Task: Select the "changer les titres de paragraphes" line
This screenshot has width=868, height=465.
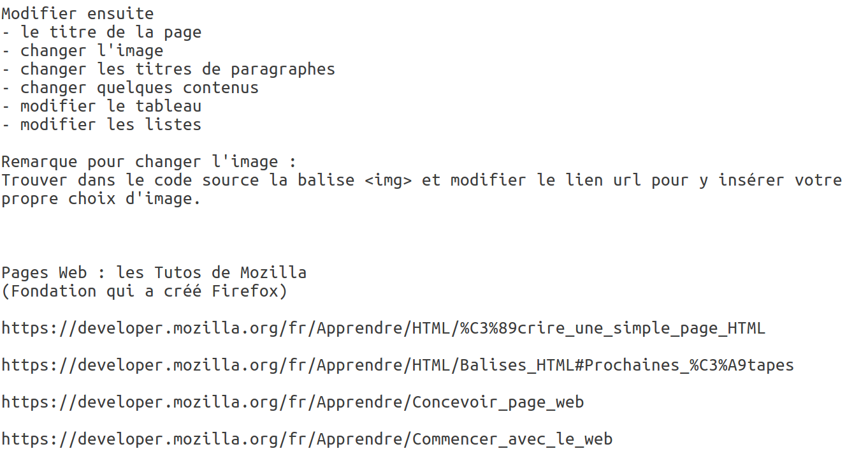Action: click(177, 69)
